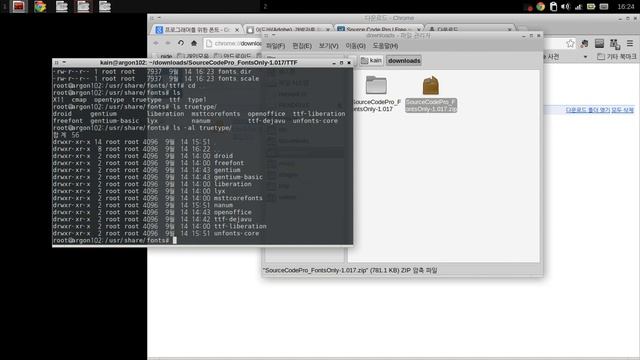The image size is (640, 360).
Task: Click the 모두 삭제 link on downloads page
Action: tap(622, 110)
